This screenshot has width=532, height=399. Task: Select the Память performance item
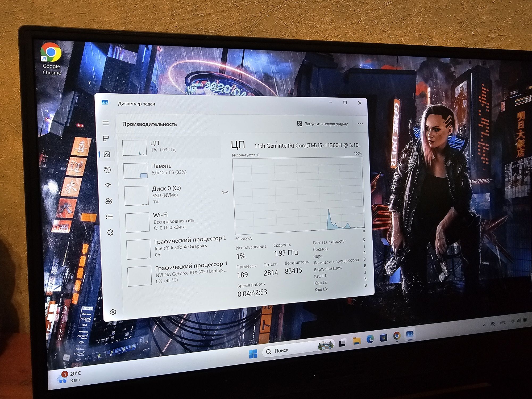[x=172, y=170]
